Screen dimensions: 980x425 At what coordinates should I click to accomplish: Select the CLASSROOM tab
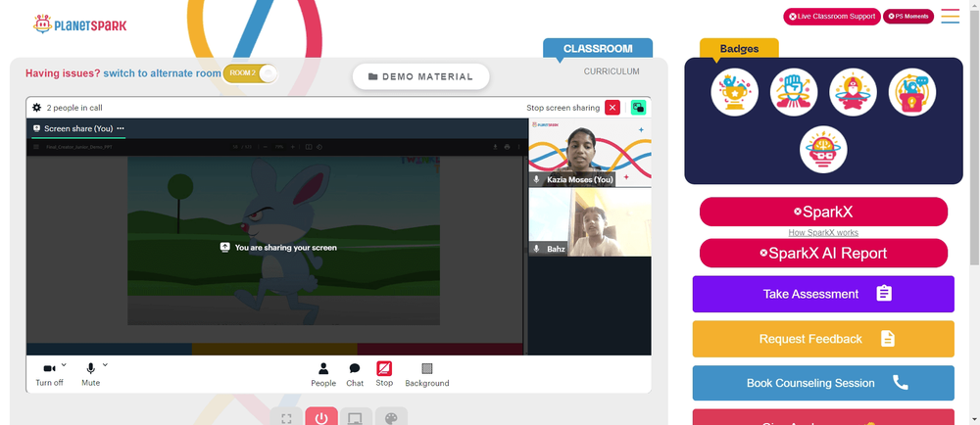point(598,48)
